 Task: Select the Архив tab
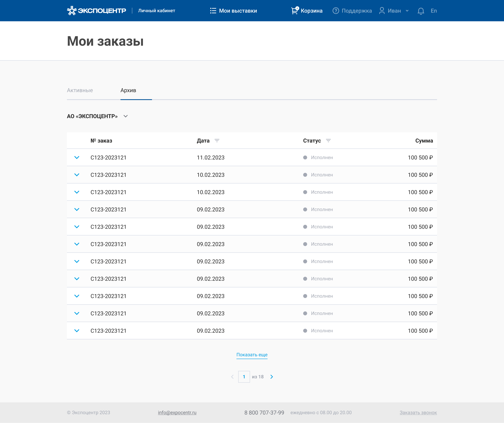[128, 90]
